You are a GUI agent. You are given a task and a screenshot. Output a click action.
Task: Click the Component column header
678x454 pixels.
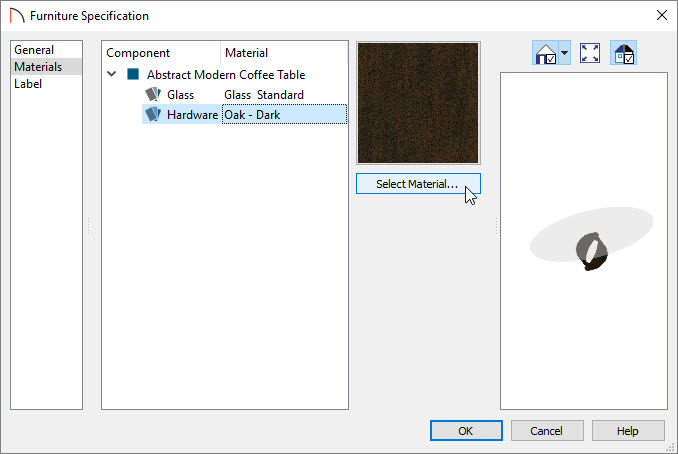161,53
